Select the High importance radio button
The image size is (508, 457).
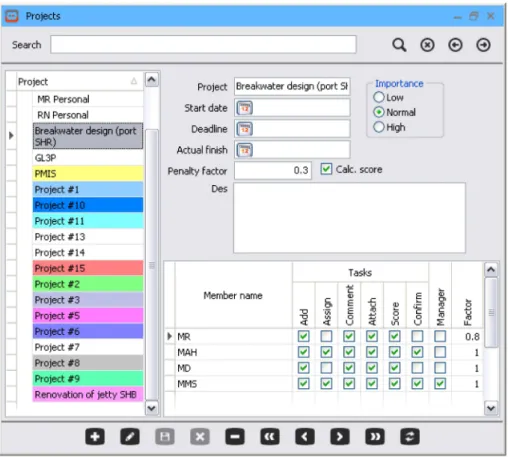click(x=379, y=127)
